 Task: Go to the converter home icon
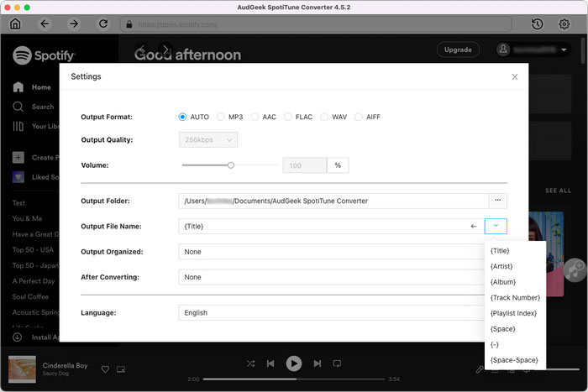coord(15,24)
